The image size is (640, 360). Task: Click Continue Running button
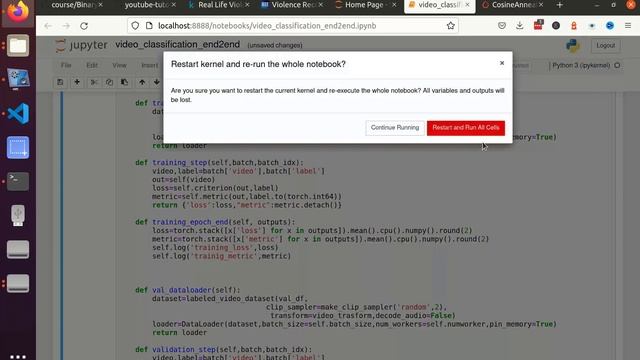[395, 128]
